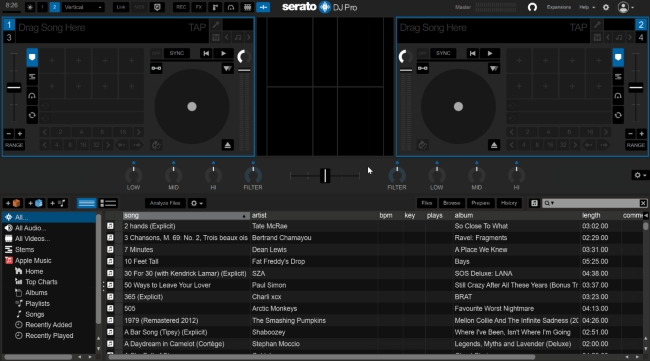Screen dimensions: 650x361
Task: Open the Vertical display layout dropdown
Action: 82,7
